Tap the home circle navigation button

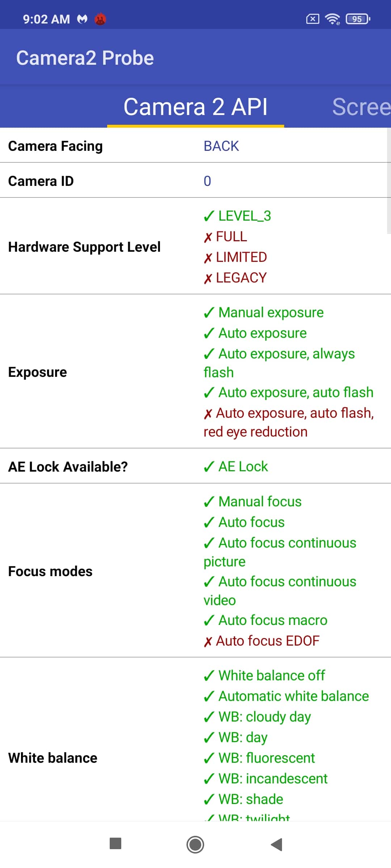click(195, 844)
